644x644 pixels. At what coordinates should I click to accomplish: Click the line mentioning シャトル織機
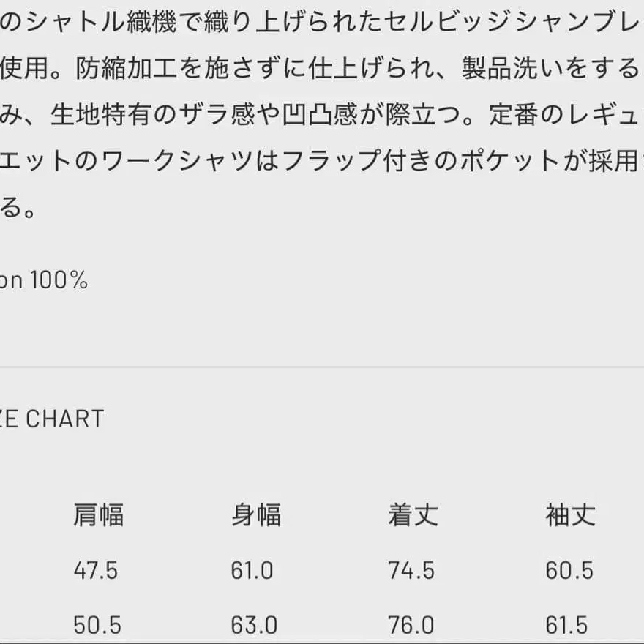(322, 24)
